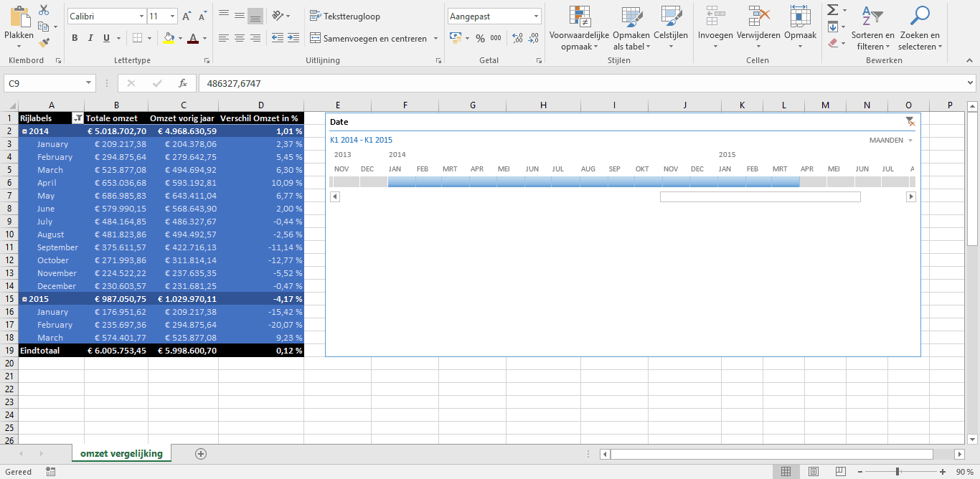The image size is (980, 479).
Task: Toggle Underline formatting
Action: pyautogui.click(x=106, y=38)
